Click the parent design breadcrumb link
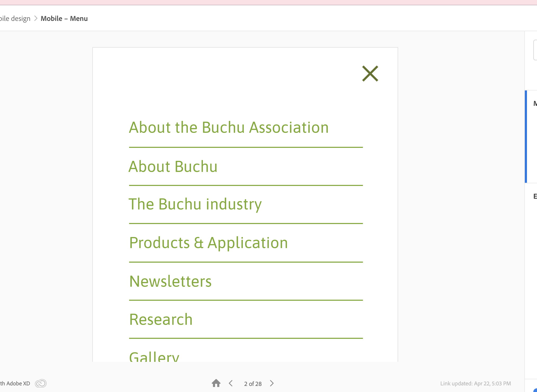Screen dimensions: 537x392 pyautogui.click(x=15, y=19)
